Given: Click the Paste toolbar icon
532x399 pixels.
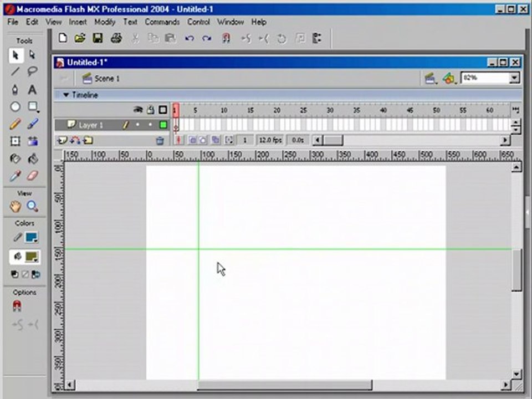Looking at the screenshot, I should [x=170, y=38].
